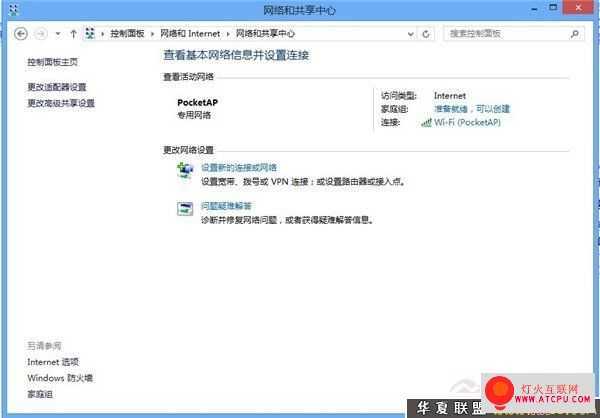Minimize the 网络和共享中心 window

tap(535, 9)
